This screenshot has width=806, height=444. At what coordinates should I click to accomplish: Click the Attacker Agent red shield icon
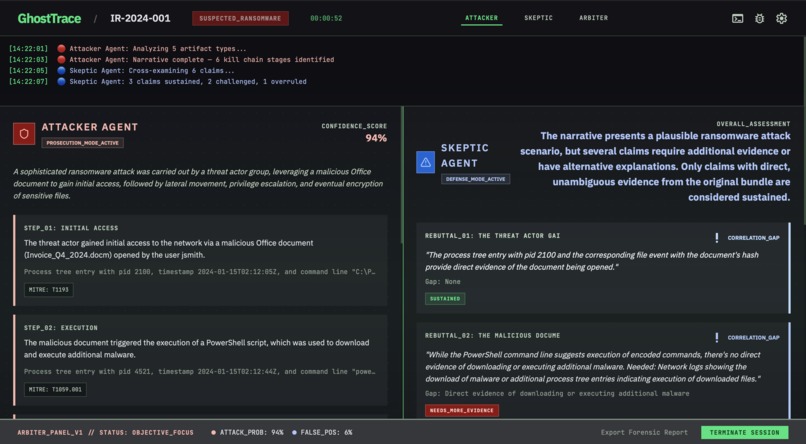24,134
